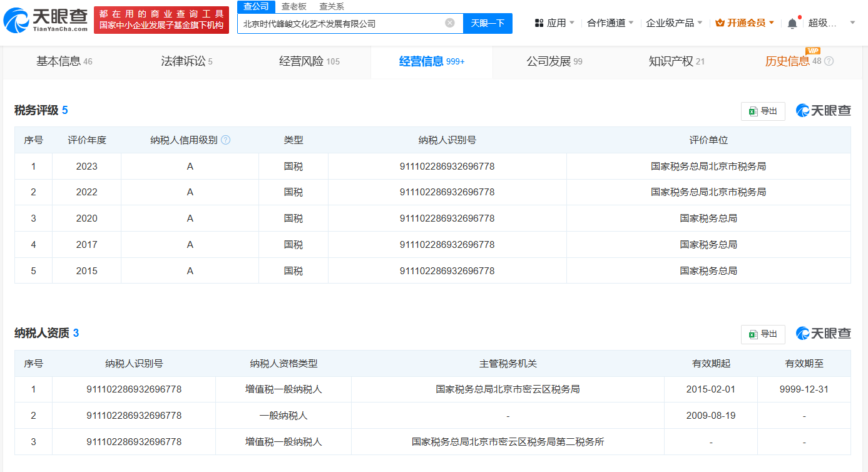Select the 2020 evaluation year cell
This screenshot has height=472, width=868.
coord(87,218)
